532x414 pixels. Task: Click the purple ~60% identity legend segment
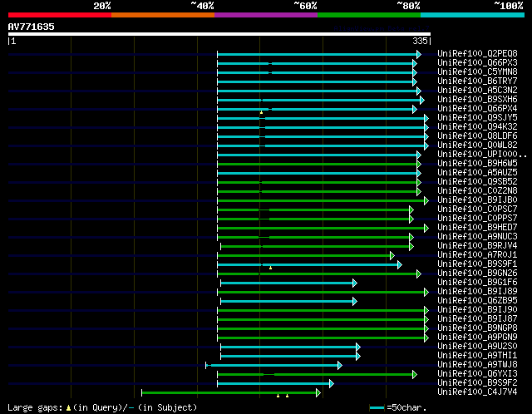pos(266,15)
